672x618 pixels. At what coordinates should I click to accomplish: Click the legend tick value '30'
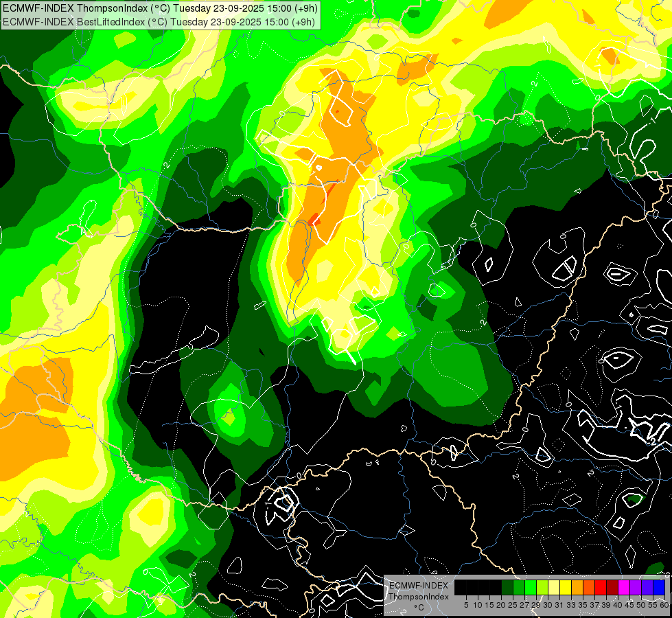548,605
